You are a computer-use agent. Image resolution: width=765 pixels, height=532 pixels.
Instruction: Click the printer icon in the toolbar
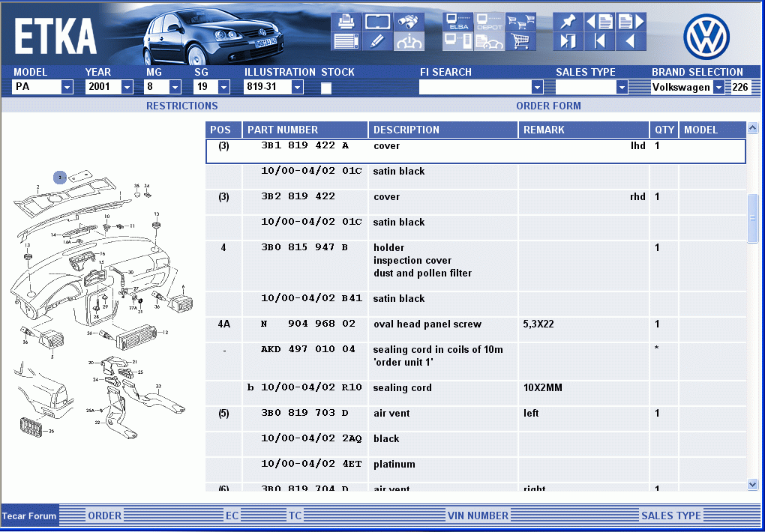(x=346, y=22)
